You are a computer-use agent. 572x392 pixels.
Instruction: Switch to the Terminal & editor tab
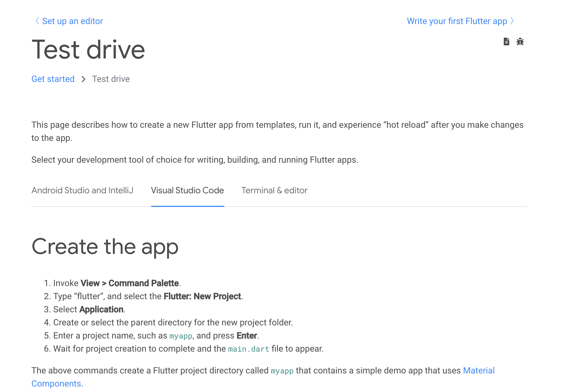point(275,190)
